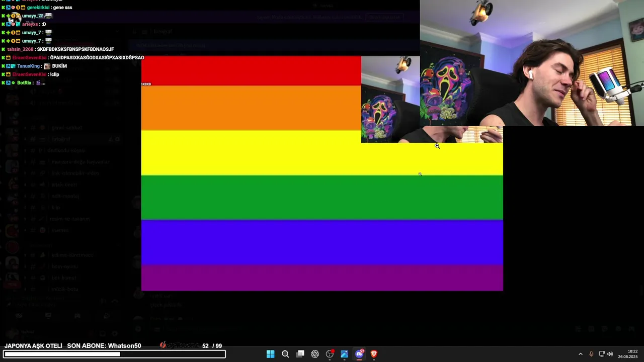Click the JAPONYA AŞK OTELİ title text
The image size is (644, 362).
point(33,346)
